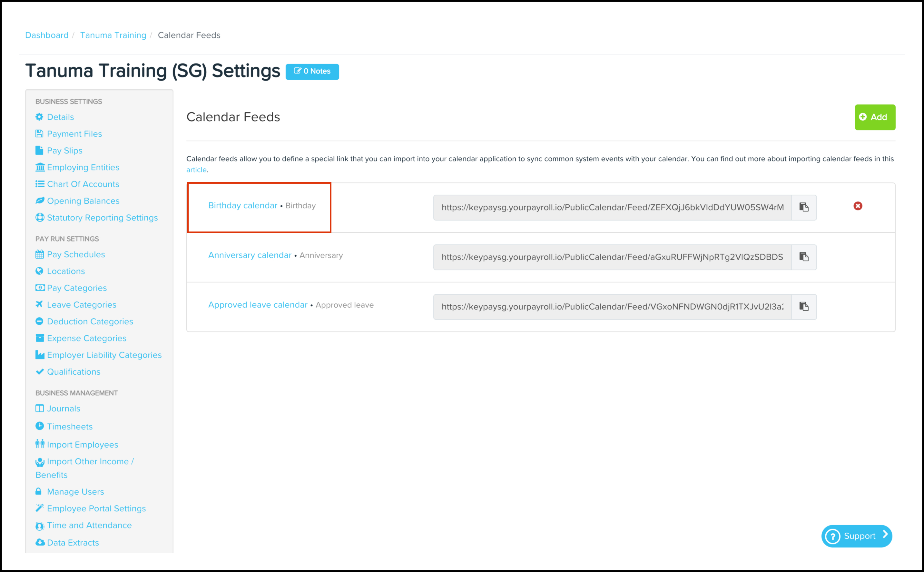Viewport: 924px width, 572px height.
Task: Copy the Birthday calendar feed URL
Action: (x=804, y=207)
